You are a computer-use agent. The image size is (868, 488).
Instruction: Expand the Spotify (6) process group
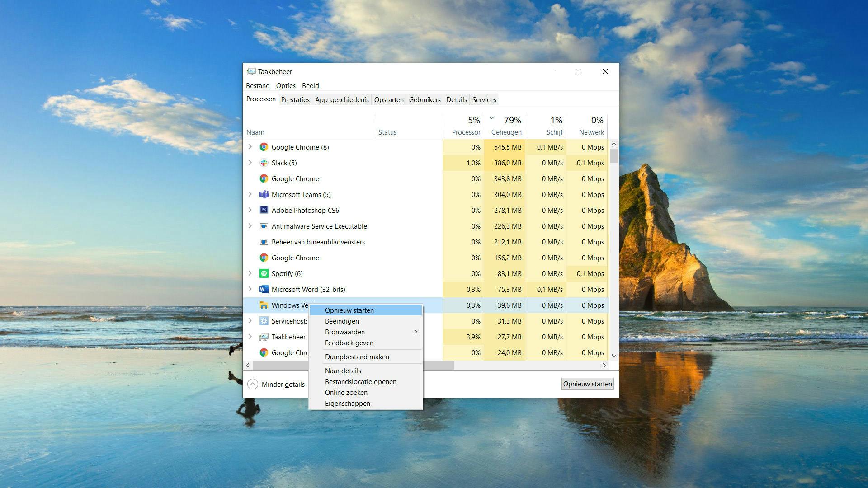[250, 273]
